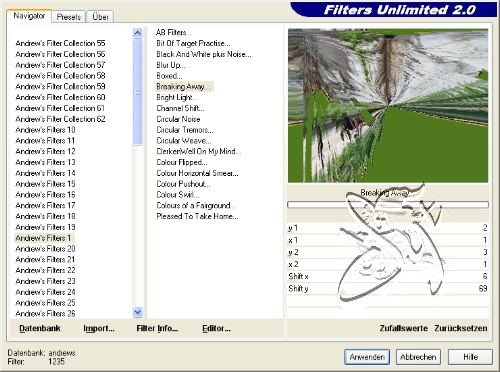
Task: Select Andrew's Filter Collection 61
Action: click(x=60, y=108)
